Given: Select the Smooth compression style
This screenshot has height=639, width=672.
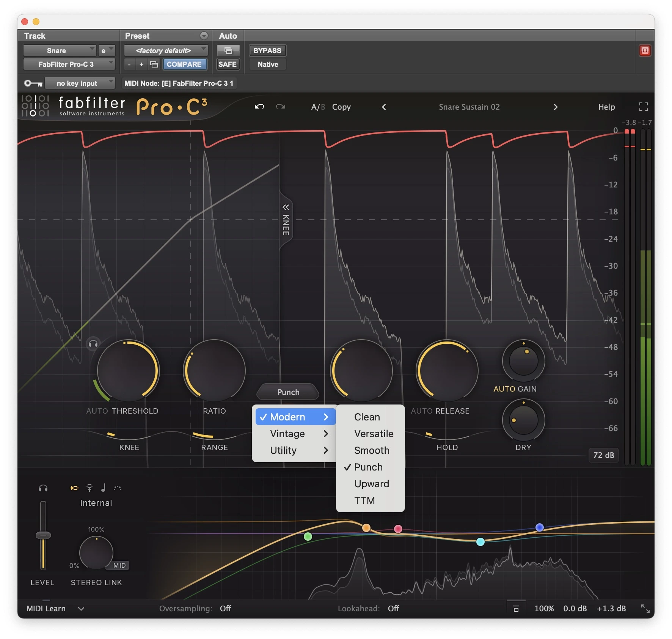Looking at the screenshot, I should pos(371,450).
